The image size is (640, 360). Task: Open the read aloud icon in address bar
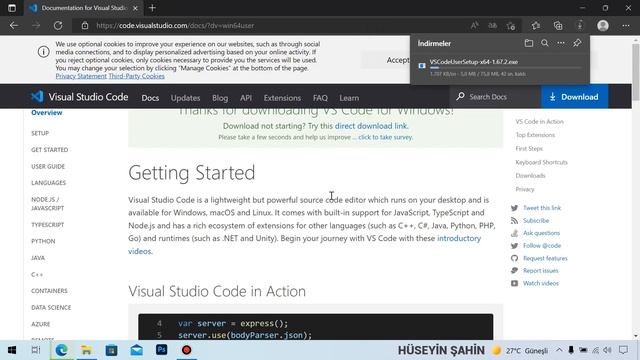click(474, 26)
